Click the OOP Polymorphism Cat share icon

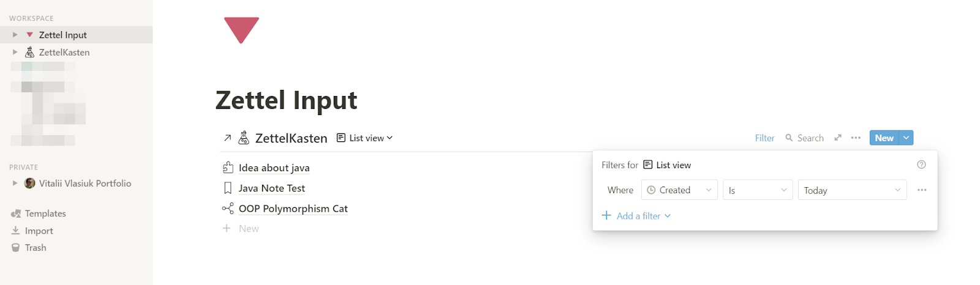(x=228, y=209)
